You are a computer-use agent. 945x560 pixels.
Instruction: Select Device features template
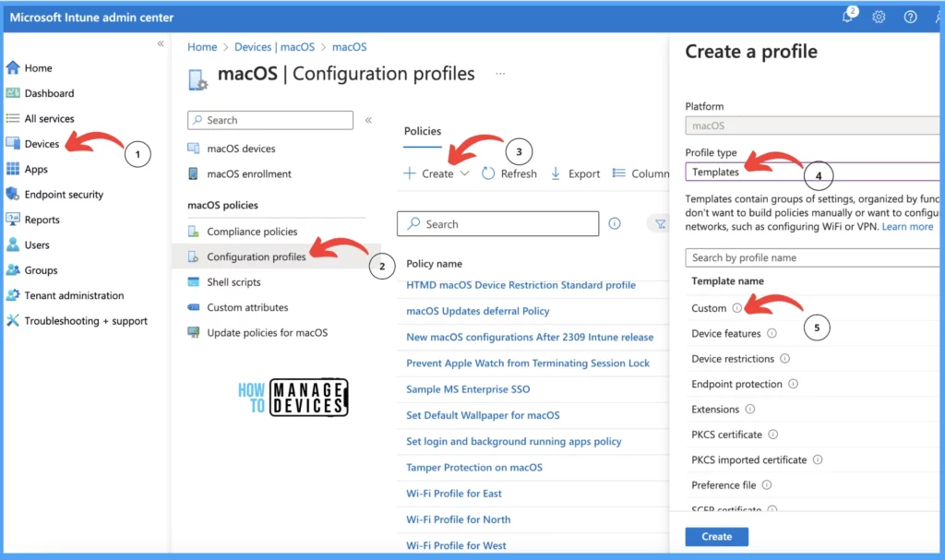tap(726, 333)
